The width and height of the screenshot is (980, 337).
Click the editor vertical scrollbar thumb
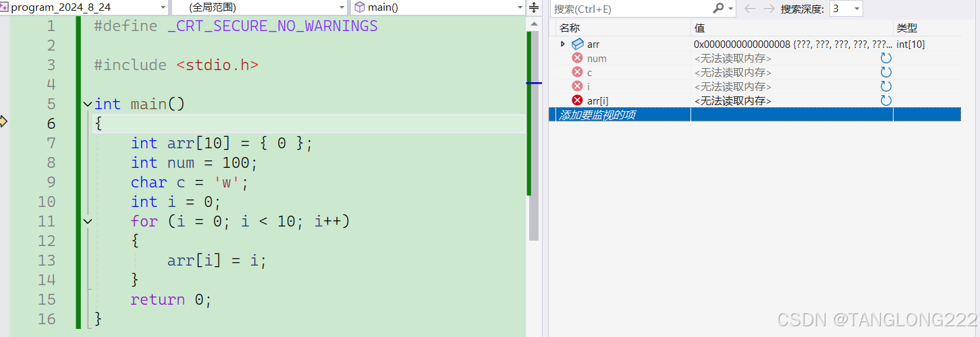coord(534,135)
